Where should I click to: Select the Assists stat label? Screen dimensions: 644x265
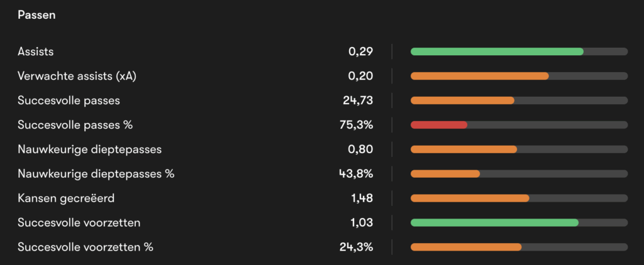(35, 51)
